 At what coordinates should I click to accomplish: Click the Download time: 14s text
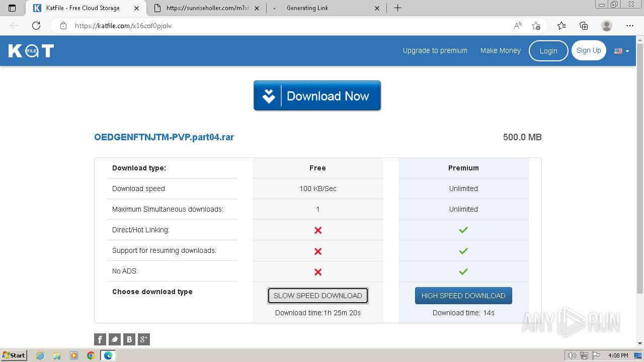[x=463, y=313]
